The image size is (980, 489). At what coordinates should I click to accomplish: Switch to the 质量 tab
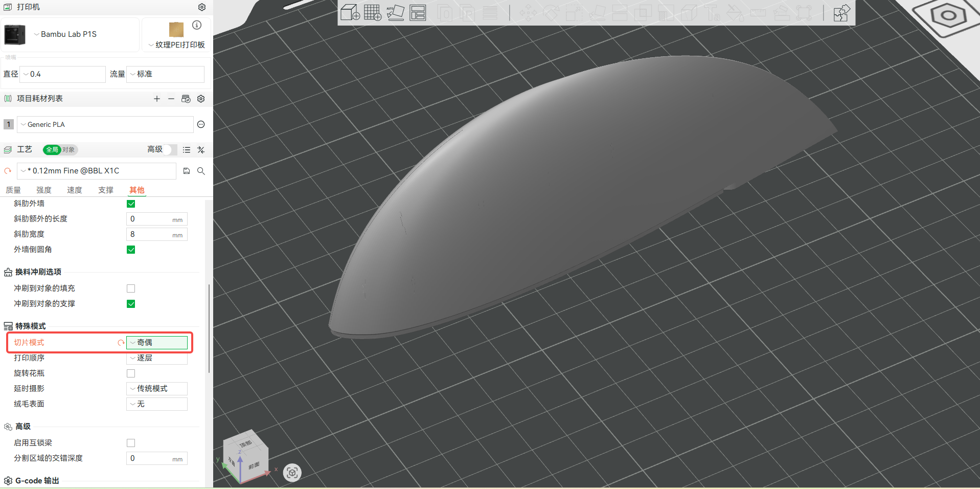click(13, 190)
